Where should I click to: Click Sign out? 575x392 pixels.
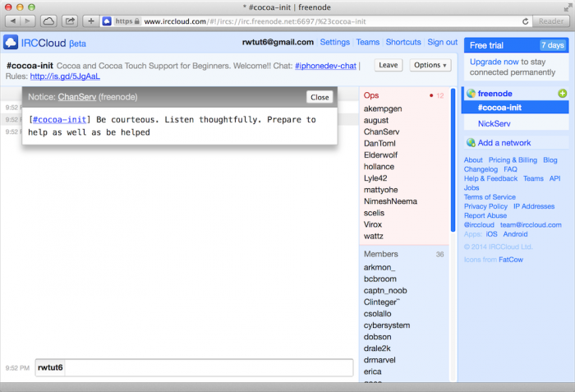click(x=442, y=42)
